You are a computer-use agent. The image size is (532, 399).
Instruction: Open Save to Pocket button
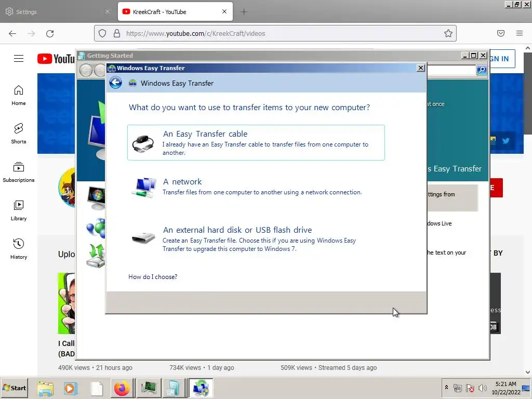[x=501, y=33]
